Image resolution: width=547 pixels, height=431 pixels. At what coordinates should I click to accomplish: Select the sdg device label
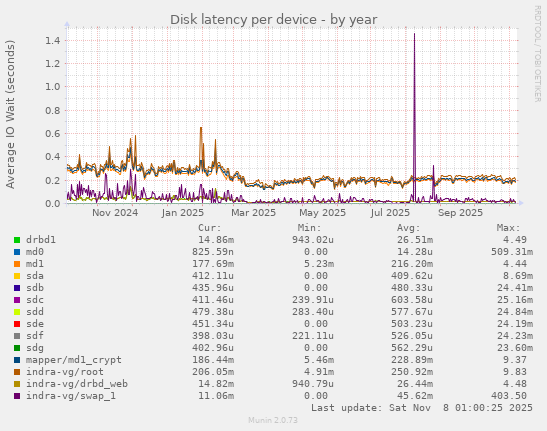coord(35,348)
